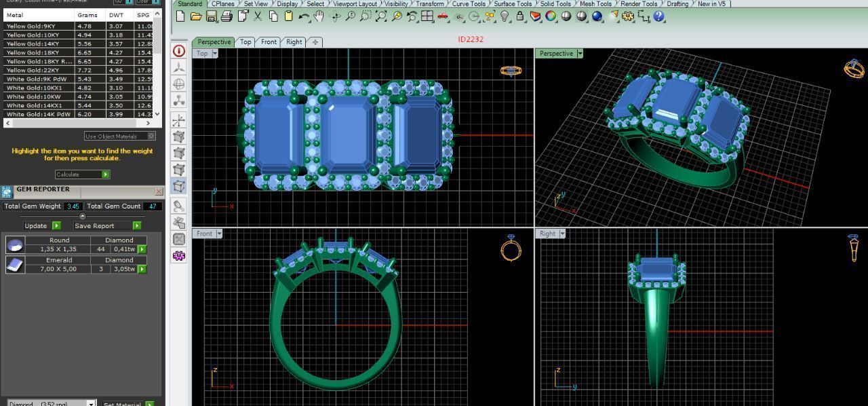The height and width of the screenshot is (406, 868).
Task: Switch to the CPlanes toolbar tab
Action: 222,4
